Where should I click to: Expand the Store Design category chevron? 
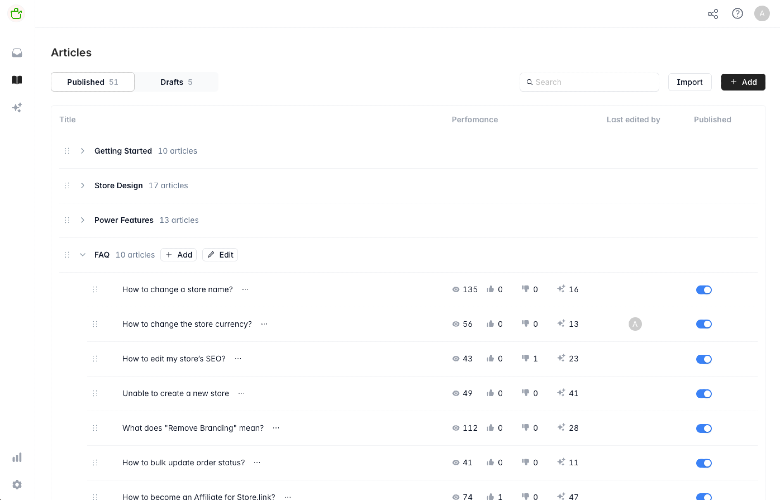[83, 186]
